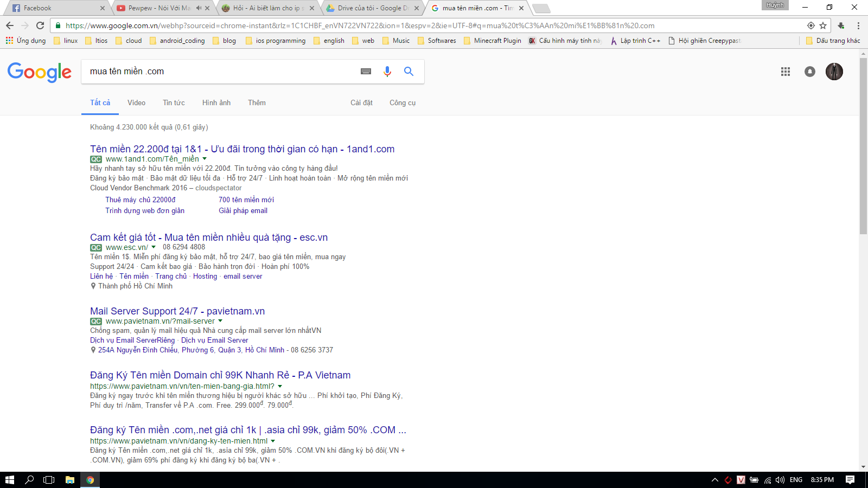This screenshot has width=868, height=488.
Task: Switch to the Video results tab
Action: point(136,102)
